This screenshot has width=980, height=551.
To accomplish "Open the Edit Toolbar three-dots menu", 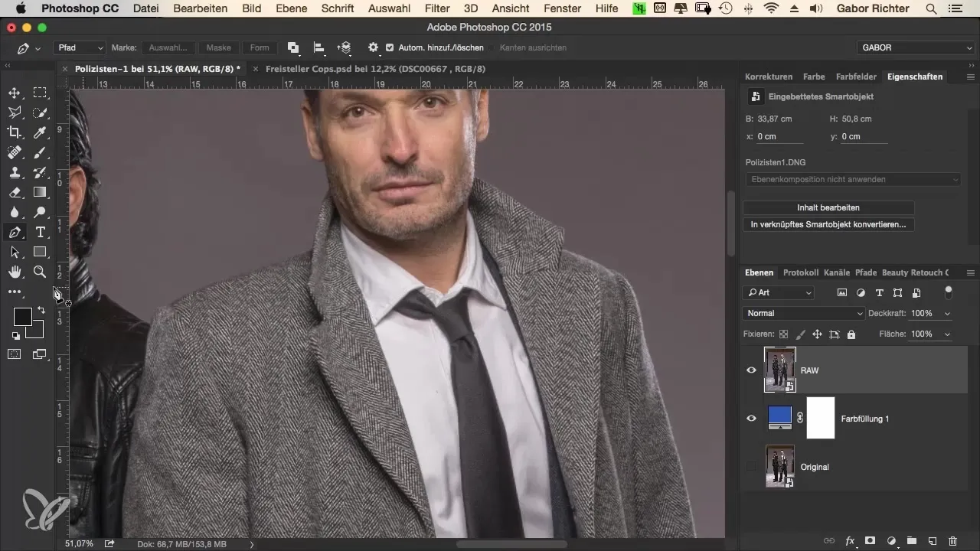I will coord(15,292).
